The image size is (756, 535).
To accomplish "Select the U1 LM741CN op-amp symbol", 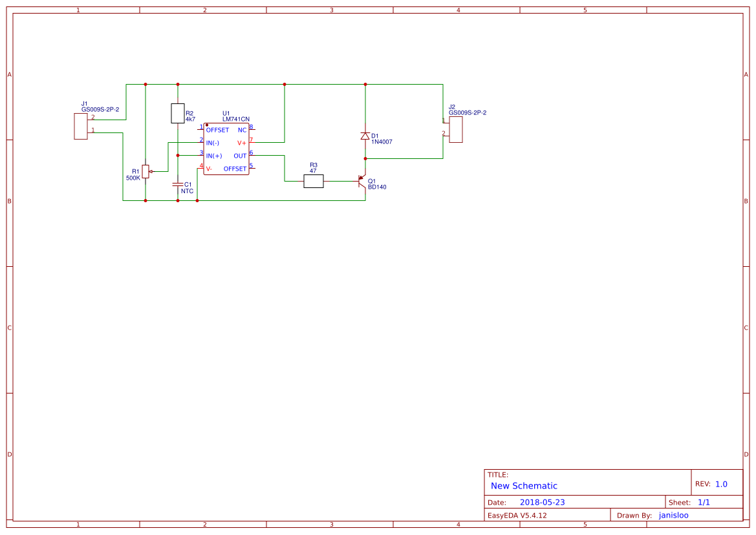I will click(x=228, y=148).
